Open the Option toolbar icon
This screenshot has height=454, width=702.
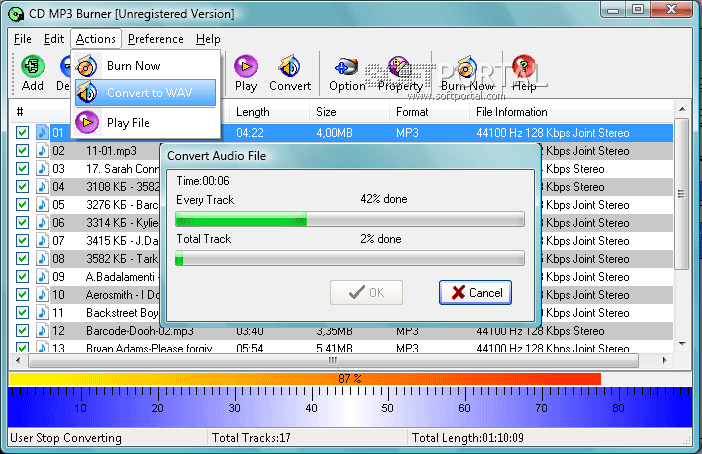pyautogui.click(x=347, y=73)
